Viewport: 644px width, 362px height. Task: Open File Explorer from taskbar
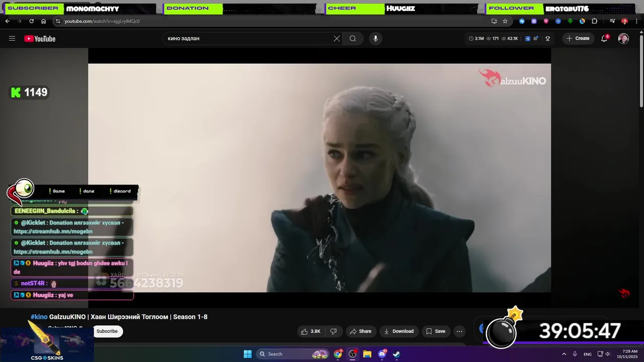point(367,354)
